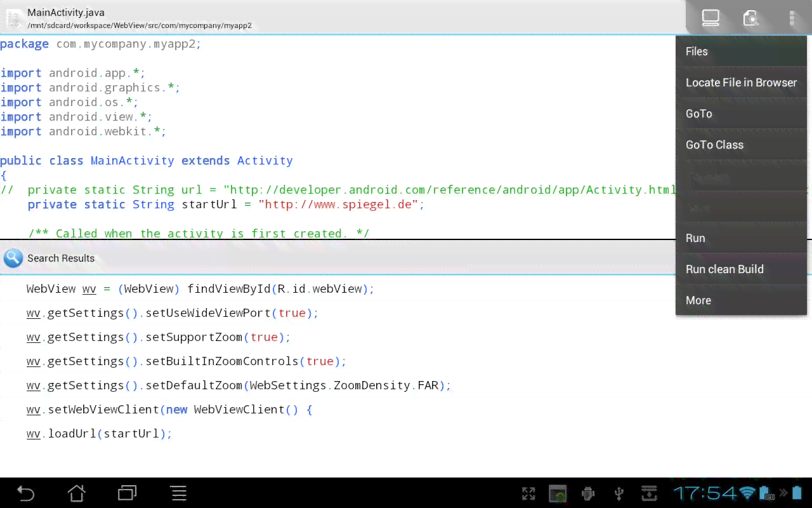Open search result setDefaultZoom line
Image resolution: width=812 pixels, height=508 pixels.
(x=239, y=385)
